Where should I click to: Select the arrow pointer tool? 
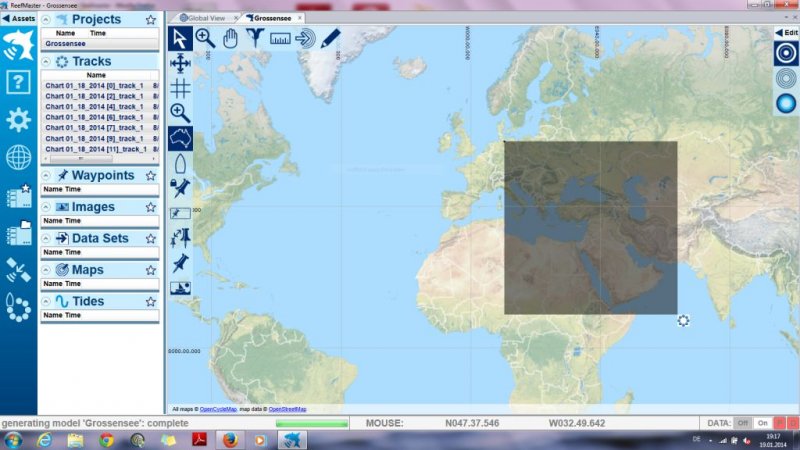(180, 38)
